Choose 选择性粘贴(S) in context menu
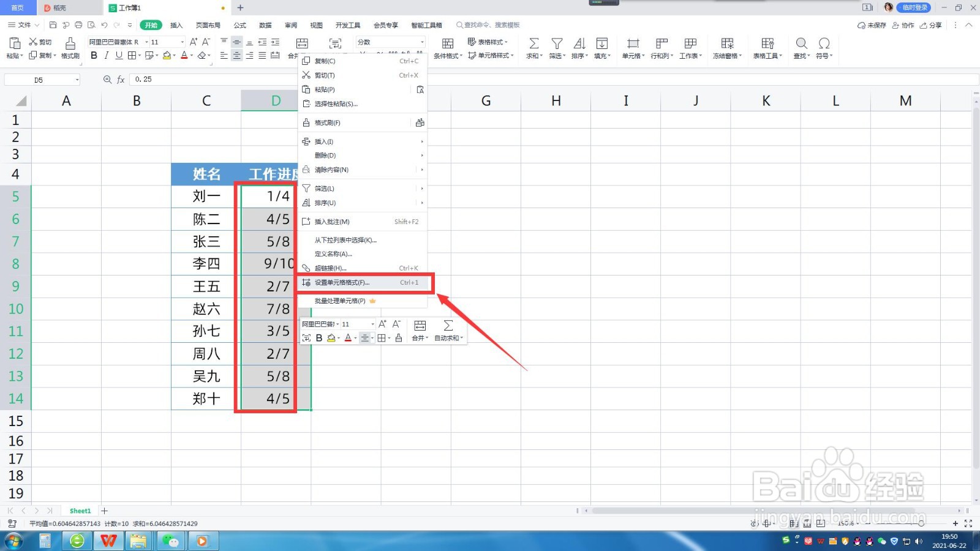980x551 pixels. point(362,103)
